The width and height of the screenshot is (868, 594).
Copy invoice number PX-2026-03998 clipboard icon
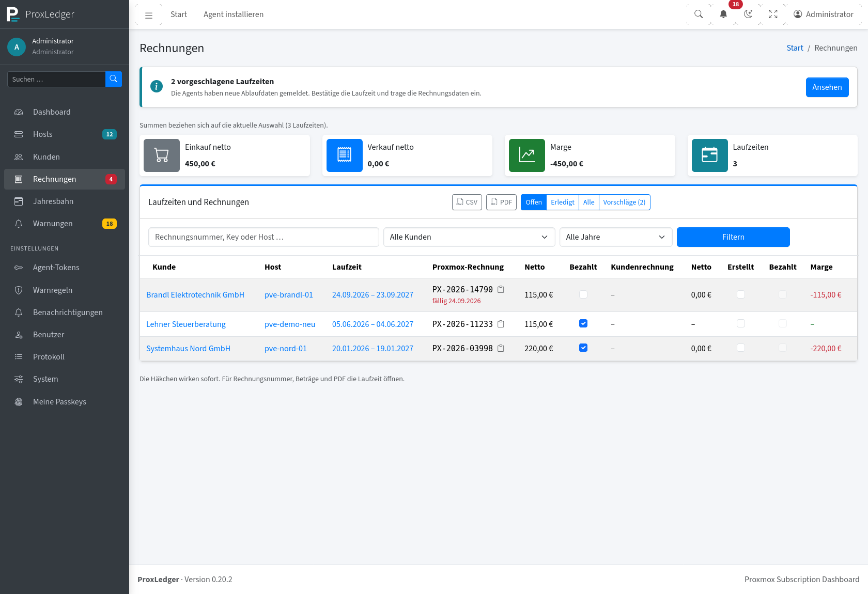point(501,349)
